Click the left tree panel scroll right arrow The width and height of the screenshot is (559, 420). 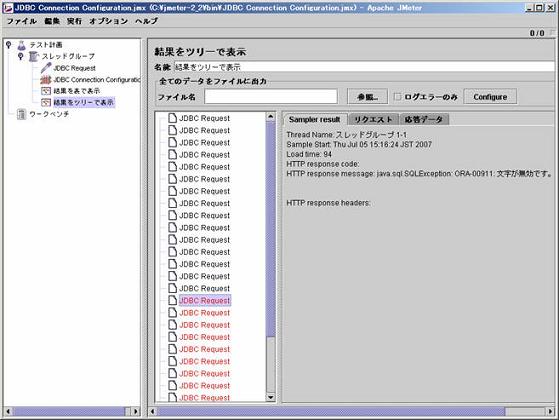click(135, 411)
